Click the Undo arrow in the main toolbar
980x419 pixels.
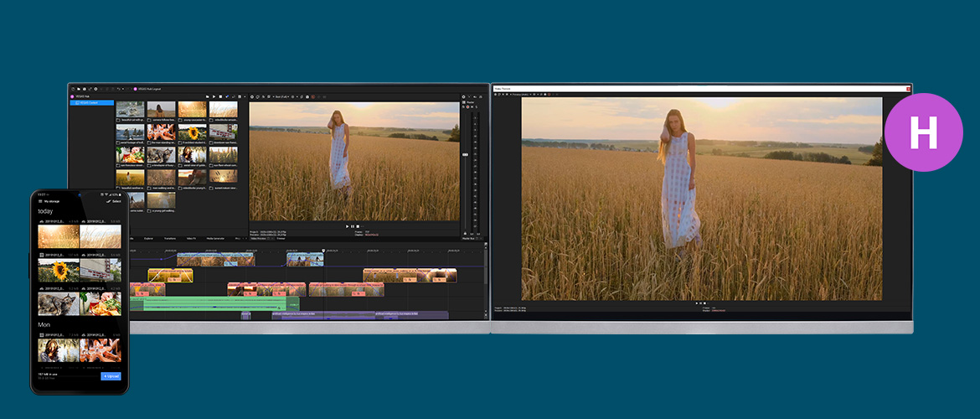pyautogui.click(x=119, y=88)
